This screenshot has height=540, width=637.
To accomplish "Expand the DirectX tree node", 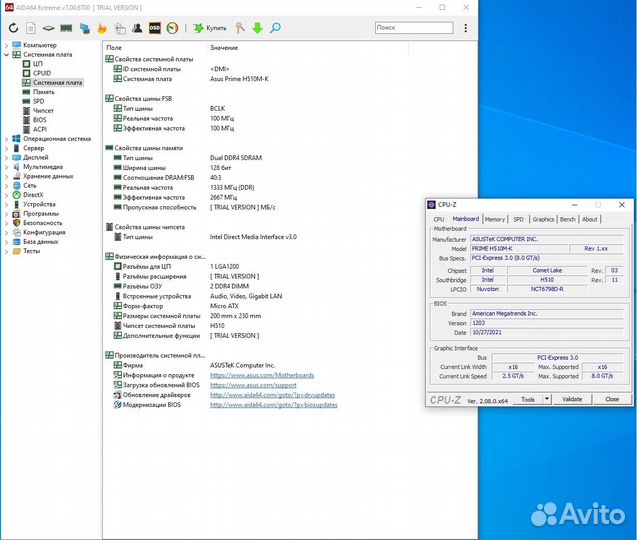I will 6,195.
